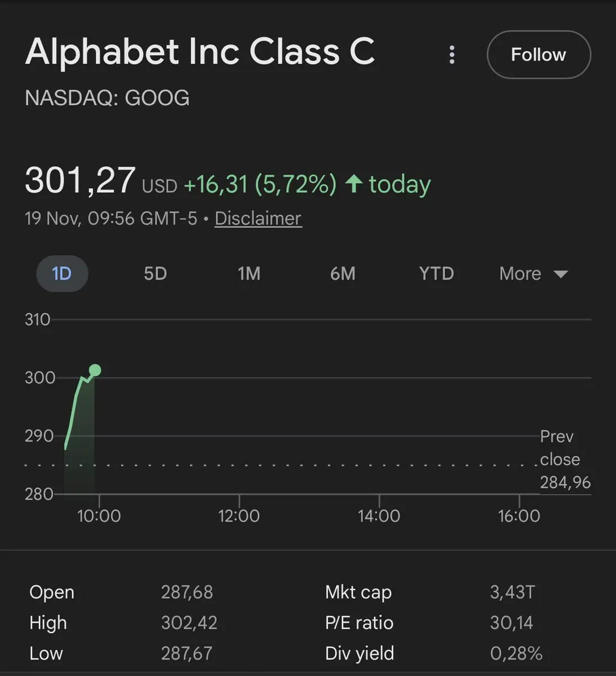Viewport: 616px width, 676px height.
Task: Click the green up arrow beside today
Action: point(353,184)
